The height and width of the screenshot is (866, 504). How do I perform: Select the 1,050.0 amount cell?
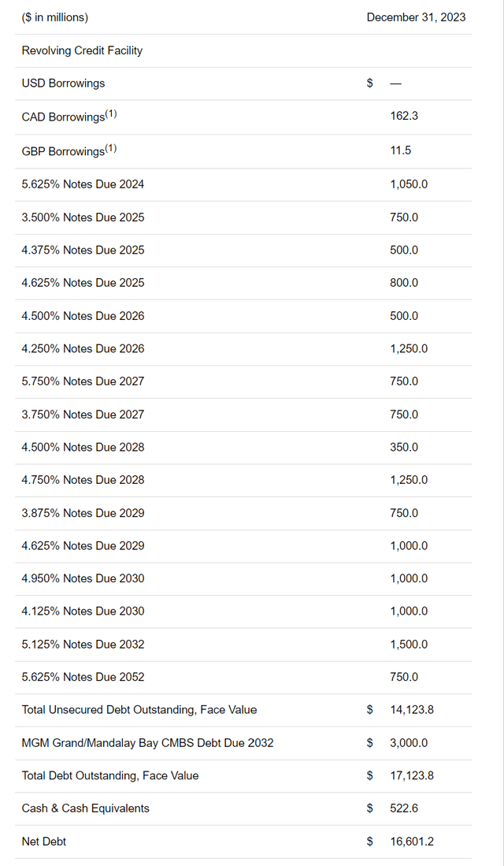409,184
